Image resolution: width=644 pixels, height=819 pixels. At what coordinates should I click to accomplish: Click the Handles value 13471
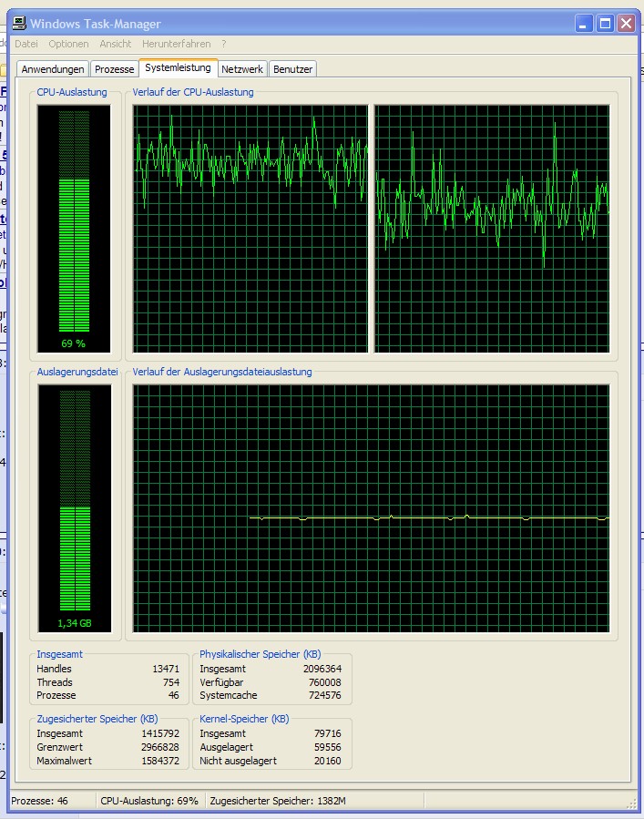coord(166,669)
